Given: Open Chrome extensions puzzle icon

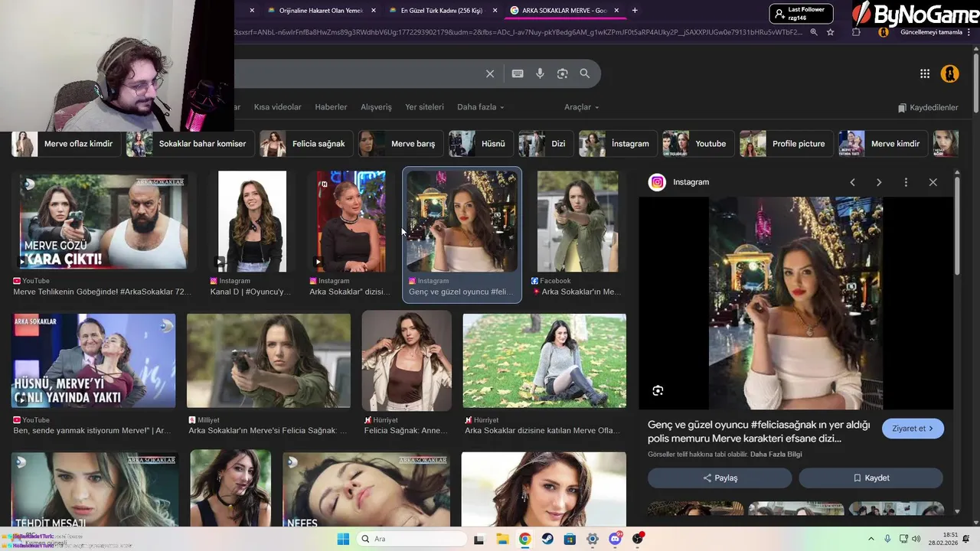Looking at the screenshot, I should [856, 32].
